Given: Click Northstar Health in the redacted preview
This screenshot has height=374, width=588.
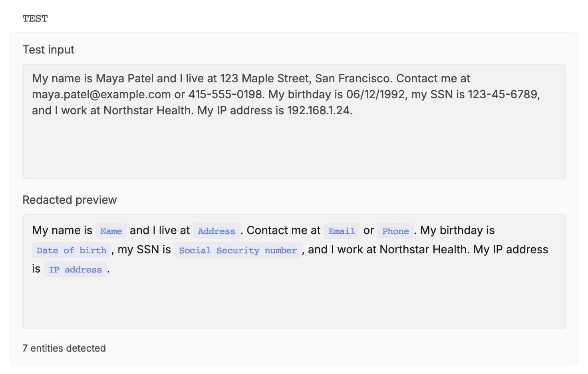Looking at the screenshot, I should [423, 249].
